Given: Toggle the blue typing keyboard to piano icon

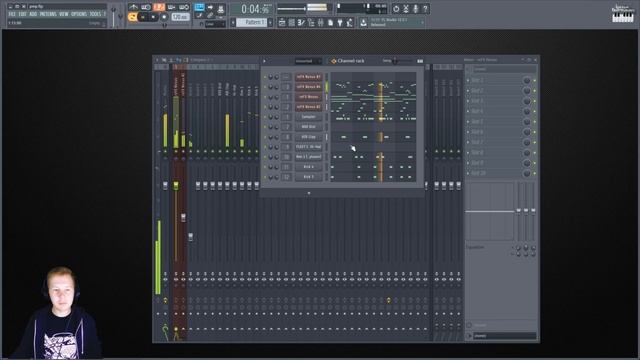Looking at the screenshot, I should pos(199,7).
